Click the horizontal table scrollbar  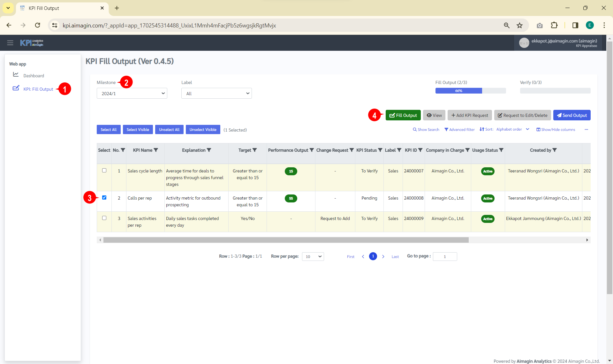[286, 240]
